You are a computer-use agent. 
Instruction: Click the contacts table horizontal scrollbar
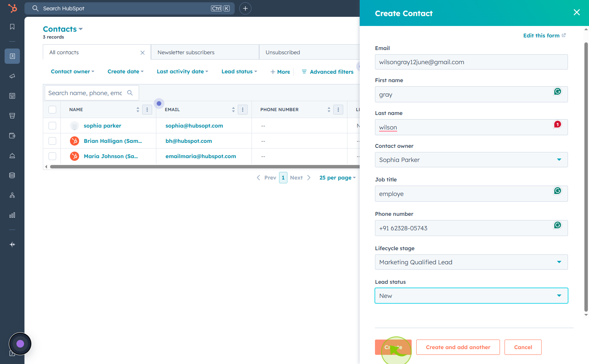coord(205,167)
